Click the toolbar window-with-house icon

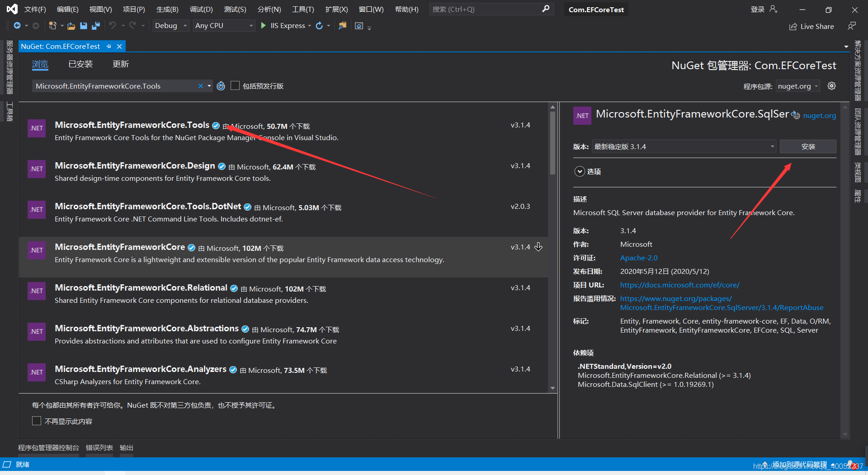point(359,26)
